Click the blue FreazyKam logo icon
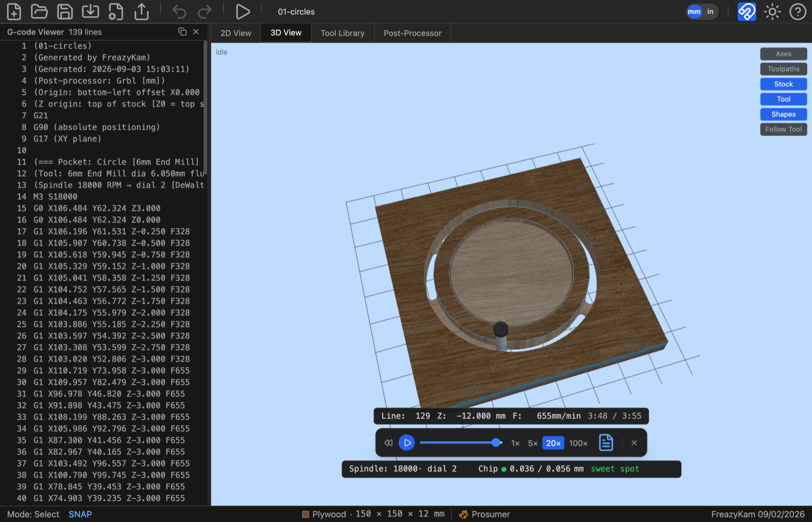The width and height of the screenshot is (812, 522). tap(747, 11)
